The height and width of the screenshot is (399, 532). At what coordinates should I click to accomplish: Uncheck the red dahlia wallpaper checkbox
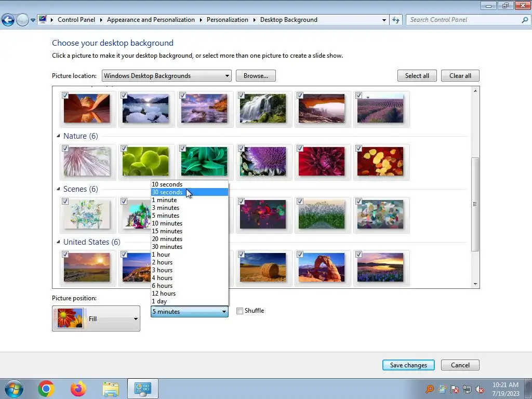coord(300,148)
